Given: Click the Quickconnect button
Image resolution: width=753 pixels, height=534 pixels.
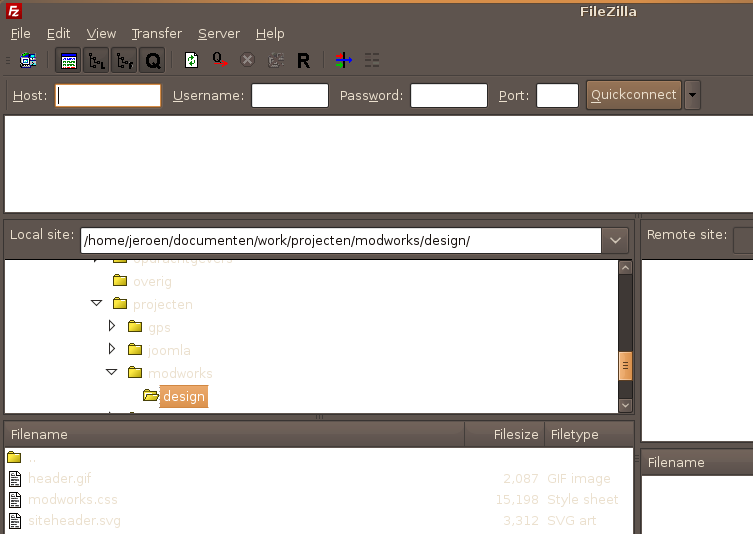Looking at the screenshot, I should (634, 95).
